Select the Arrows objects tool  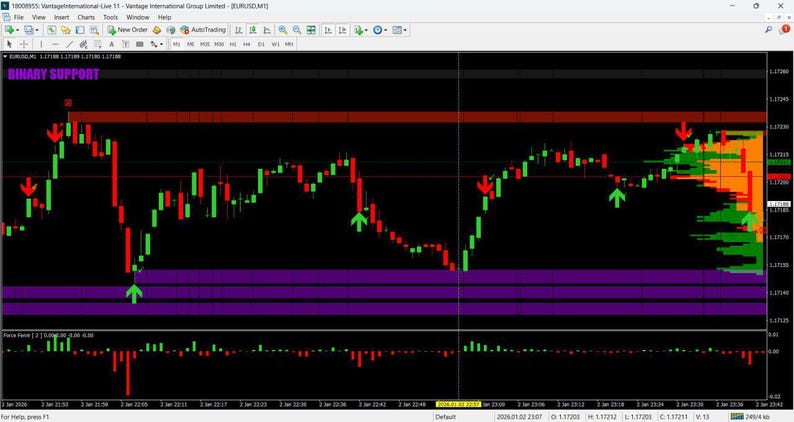click(x=153, y=44)
